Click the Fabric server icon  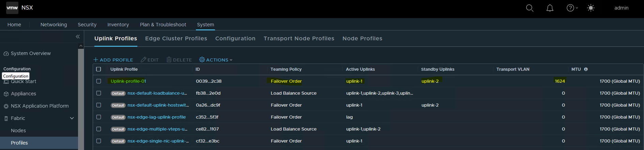[x=6, y=119]
